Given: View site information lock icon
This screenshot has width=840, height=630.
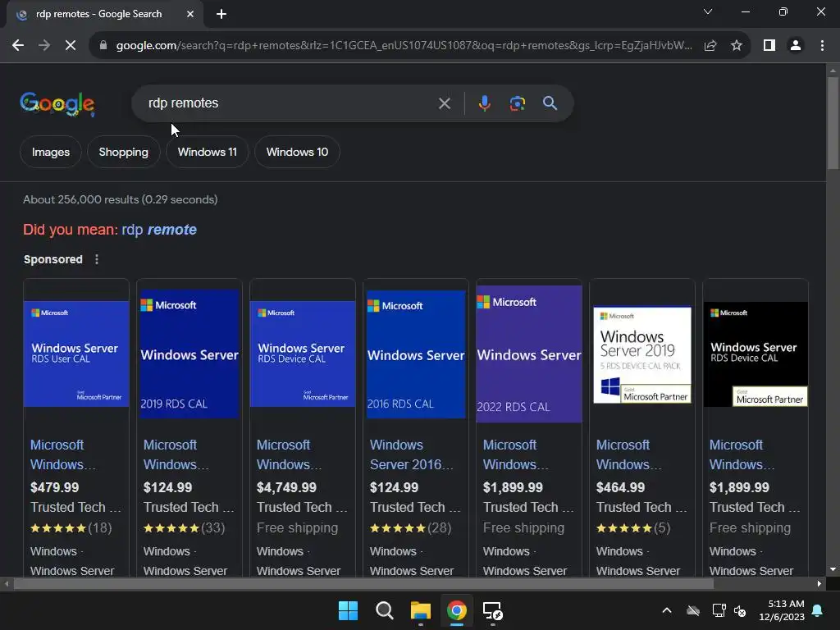Looking at the screenshot, I should tap(103, 46).
